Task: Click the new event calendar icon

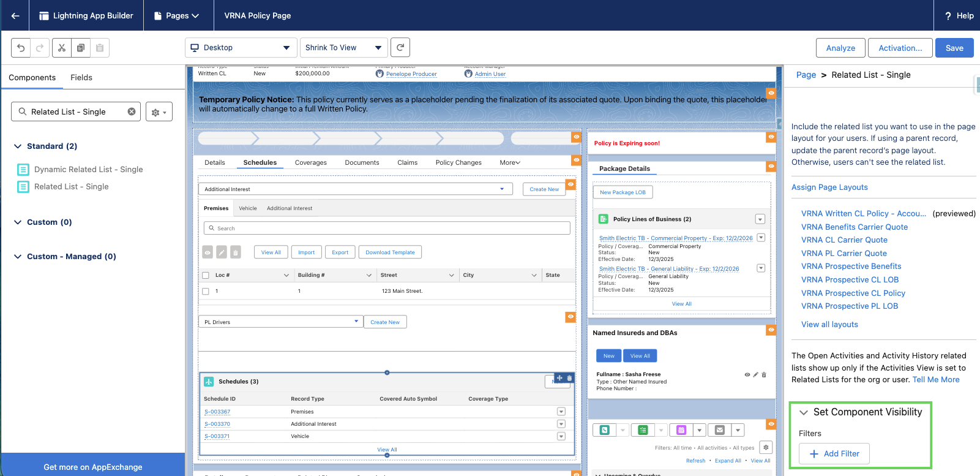Action: 681,430
